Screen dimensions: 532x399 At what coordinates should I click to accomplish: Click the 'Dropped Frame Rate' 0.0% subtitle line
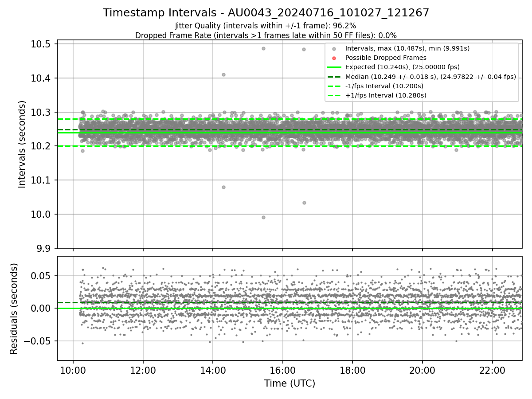(x=266, y=35)
